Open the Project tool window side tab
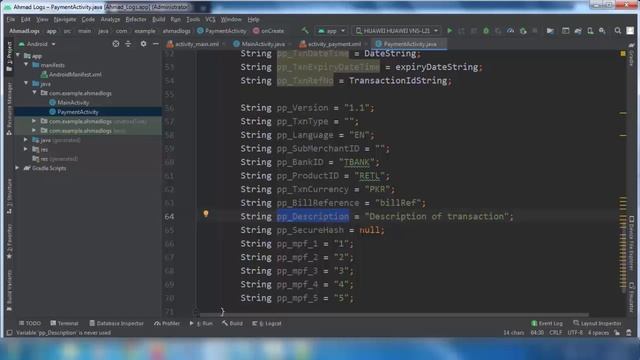 [9, 56]
